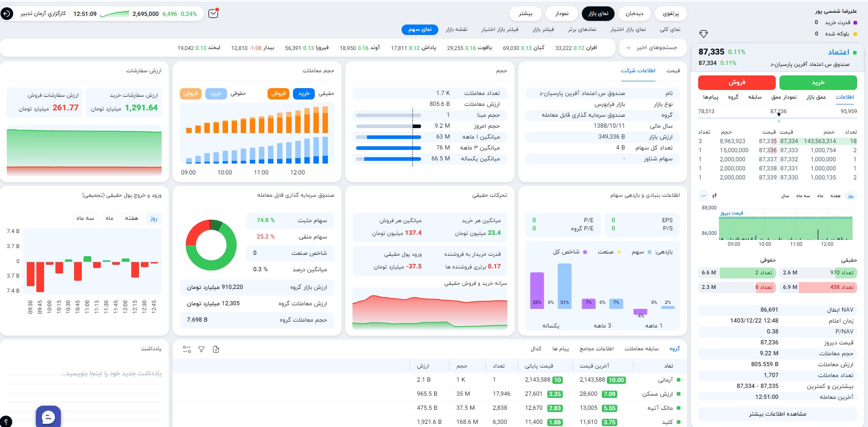Toggle حقیقی فروش orange legend in volume chart
Viewport: 868px width, 427px height.
[x=278, y=94]
